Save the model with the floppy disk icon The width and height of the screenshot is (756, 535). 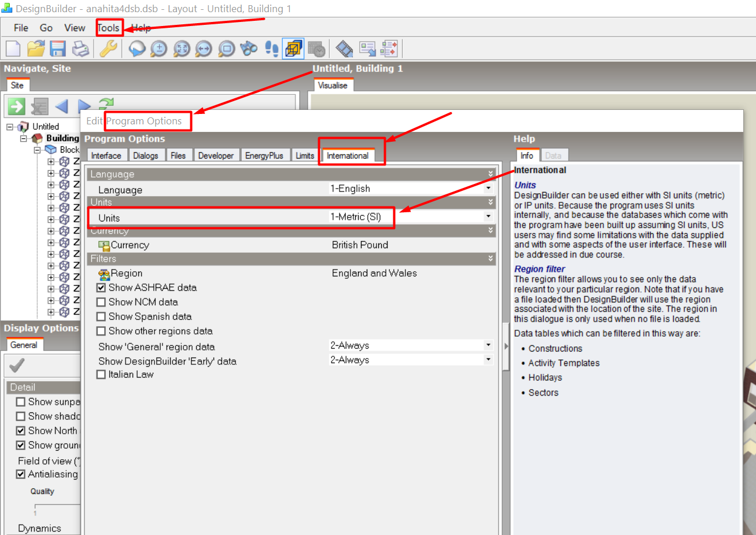click(58, 49)
